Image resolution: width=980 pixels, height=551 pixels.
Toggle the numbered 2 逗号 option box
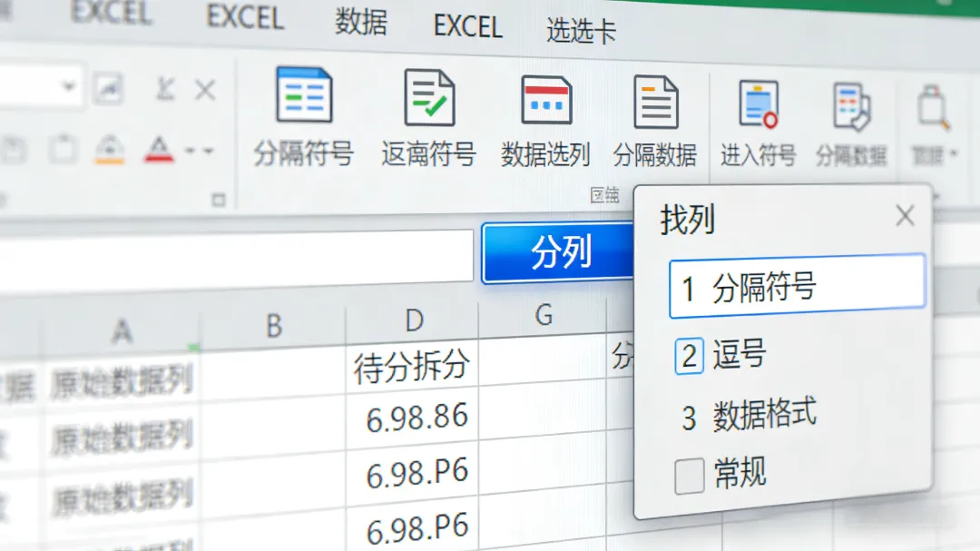(689, 356)
